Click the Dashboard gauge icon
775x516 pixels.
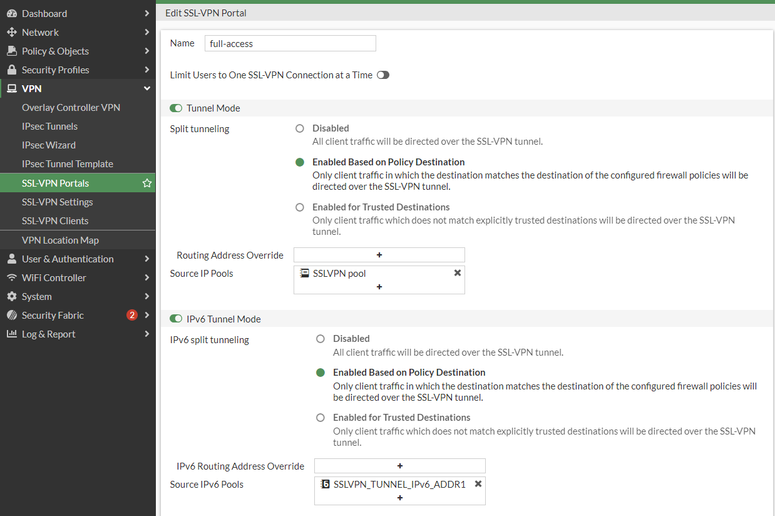pyautogui.click(x=12, y=14)
